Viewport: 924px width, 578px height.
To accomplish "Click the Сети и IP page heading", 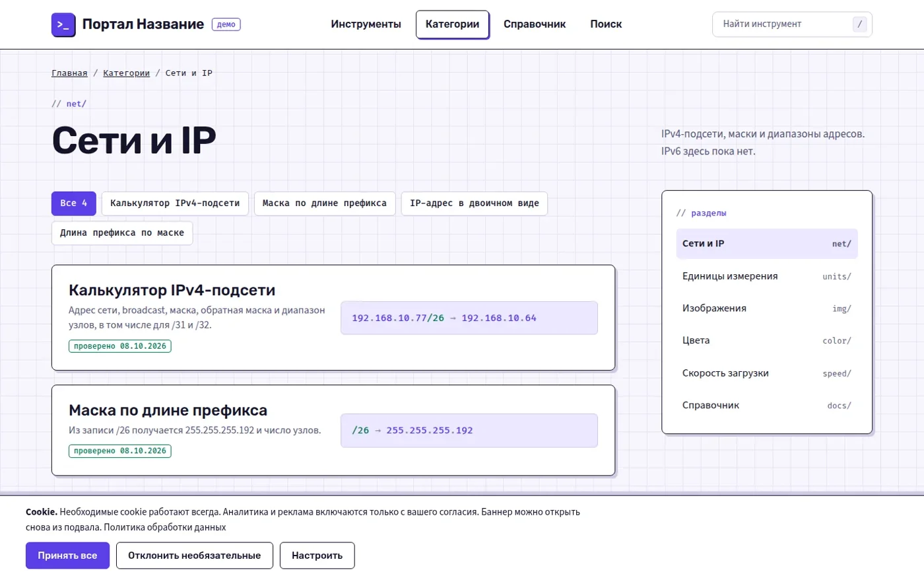I will 134,140.
